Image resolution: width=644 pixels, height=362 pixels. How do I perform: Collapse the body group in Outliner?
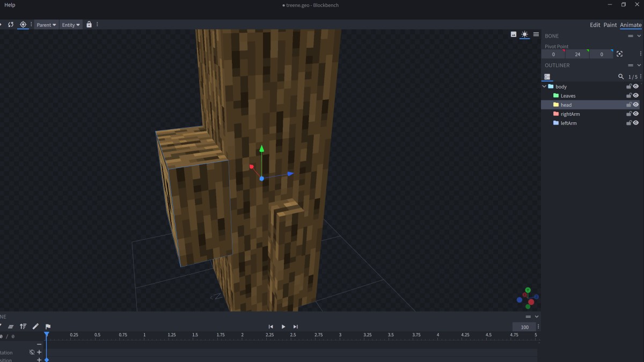pos(544,86)
